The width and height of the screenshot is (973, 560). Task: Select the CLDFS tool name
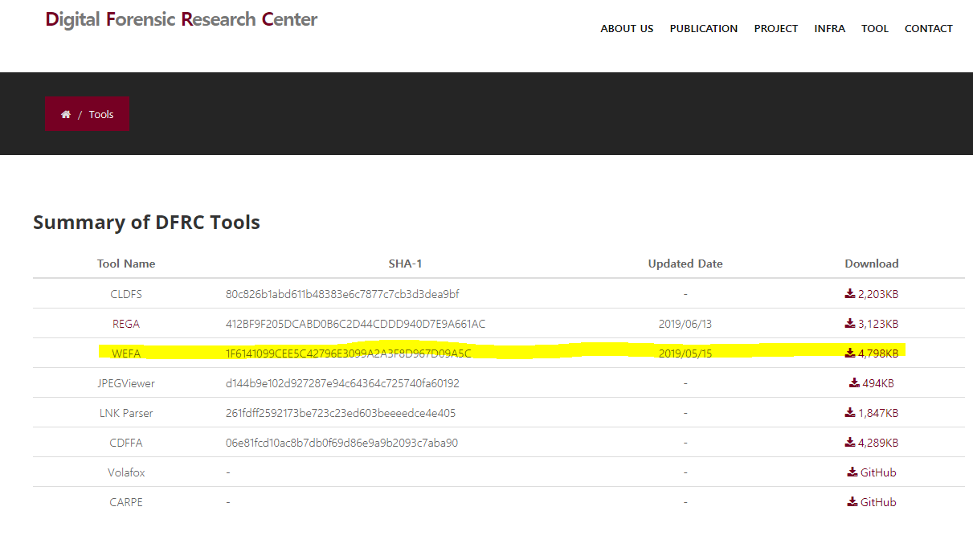(126, 294)
